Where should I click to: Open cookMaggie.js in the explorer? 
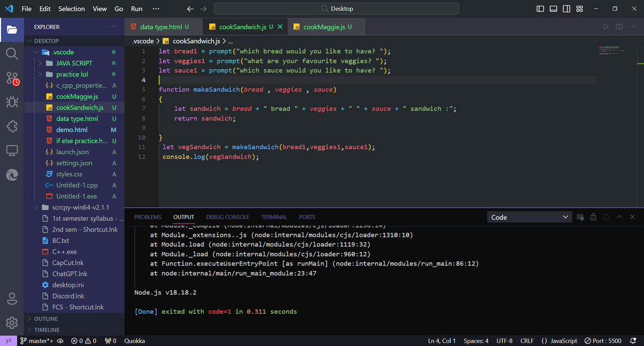(74, 97)
